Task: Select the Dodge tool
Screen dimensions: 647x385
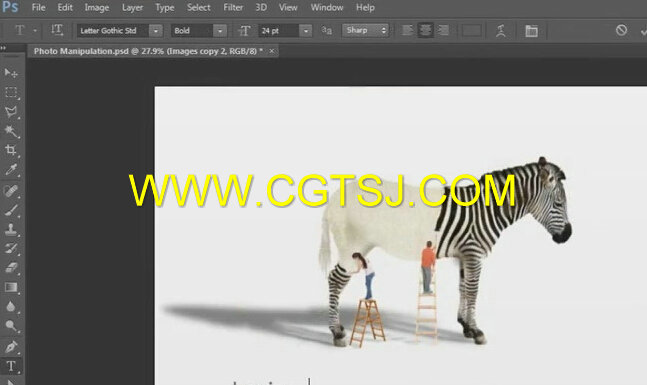Action: [x=11, y=326]
